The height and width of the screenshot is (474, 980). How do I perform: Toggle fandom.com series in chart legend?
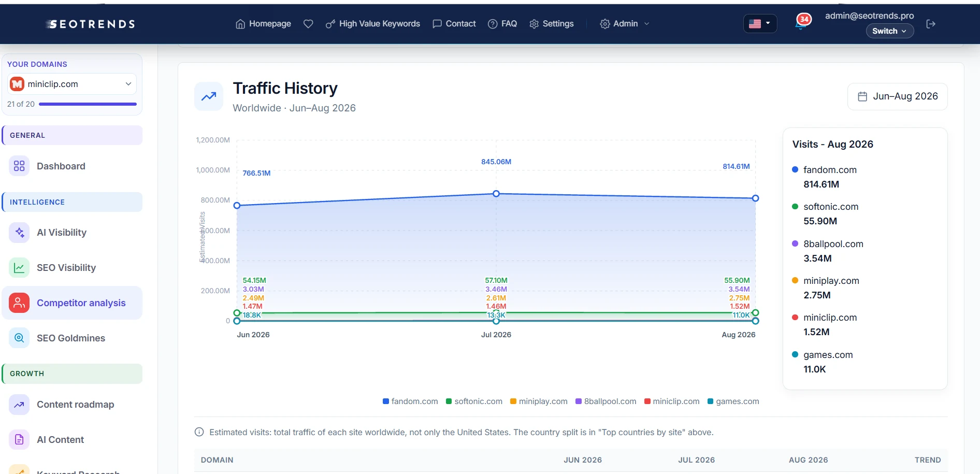pos(410,401)
